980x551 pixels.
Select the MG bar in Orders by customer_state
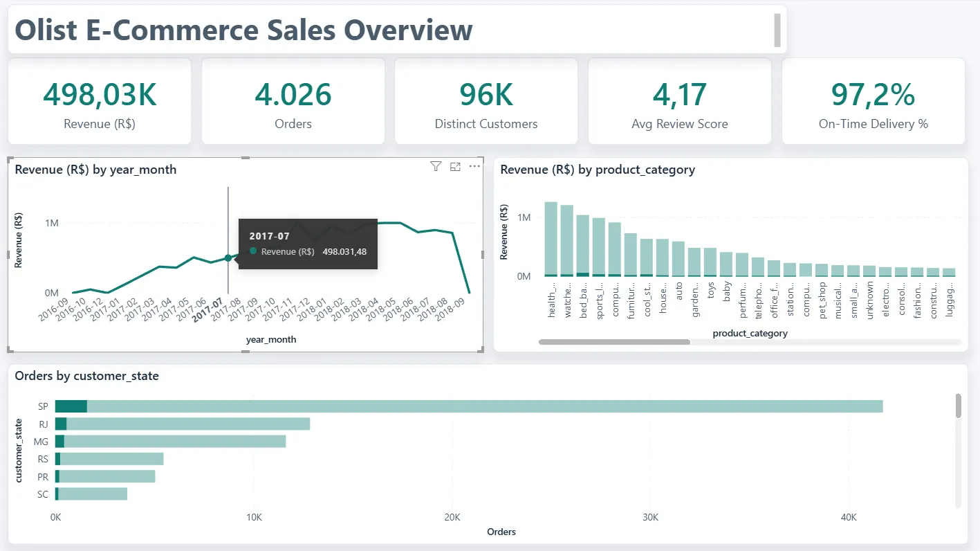click(170, 442)
